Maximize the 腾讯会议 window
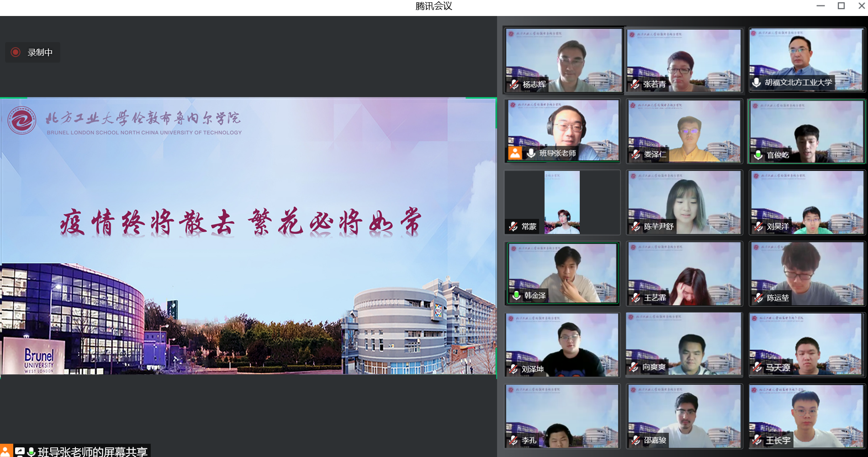 [841, 6]
